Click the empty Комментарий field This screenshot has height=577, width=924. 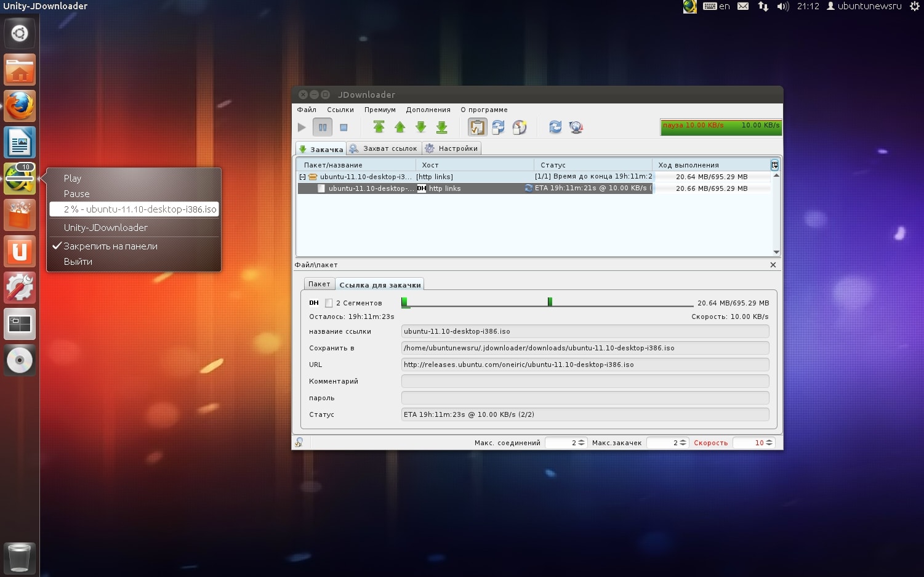coord(585,381)
